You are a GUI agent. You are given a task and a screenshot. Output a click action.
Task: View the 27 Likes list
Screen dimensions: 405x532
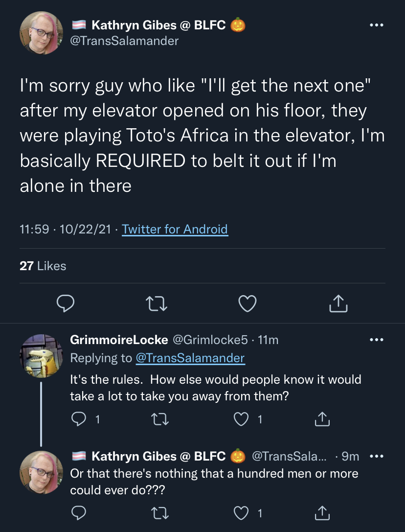(43, 266)
